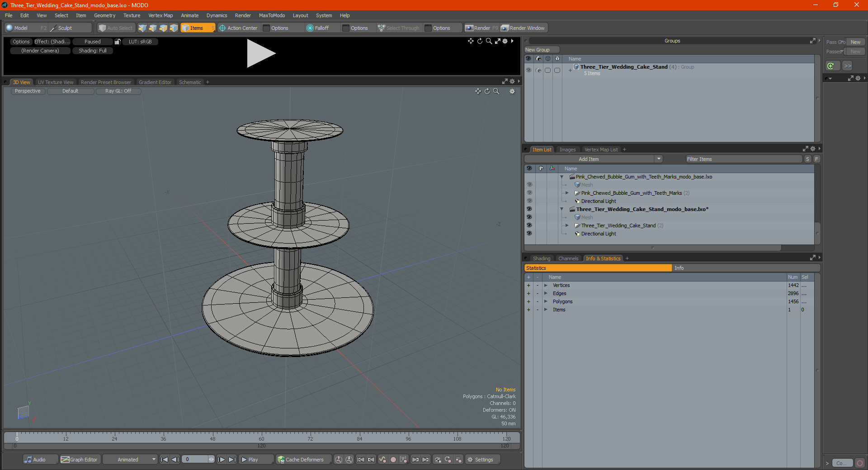Click the Render F9 button
The height and width of the screenshot is (470, 868).
click(481, 28)
